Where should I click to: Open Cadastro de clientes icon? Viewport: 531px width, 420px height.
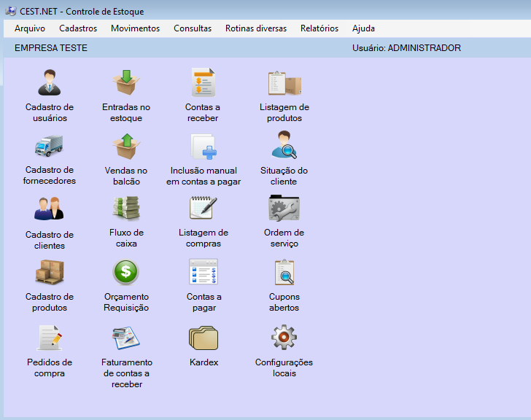[x=50, y=209]
